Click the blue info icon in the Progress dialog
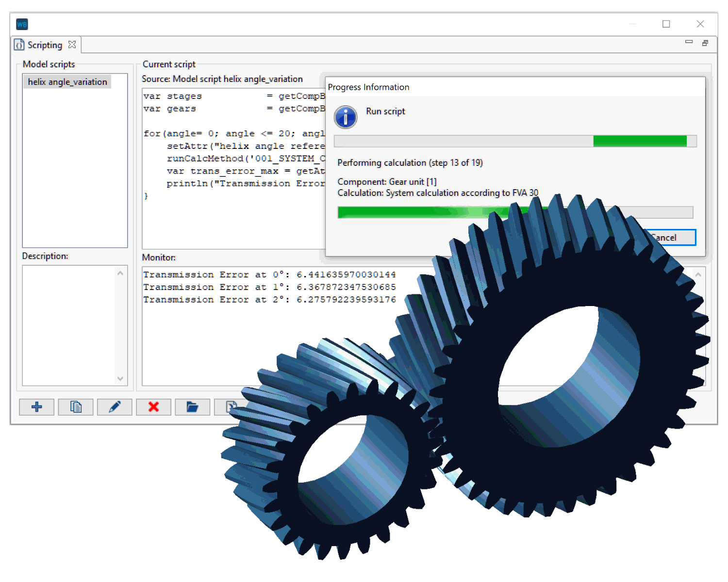This screenshot has width=728, height=582. coord(346,117)
